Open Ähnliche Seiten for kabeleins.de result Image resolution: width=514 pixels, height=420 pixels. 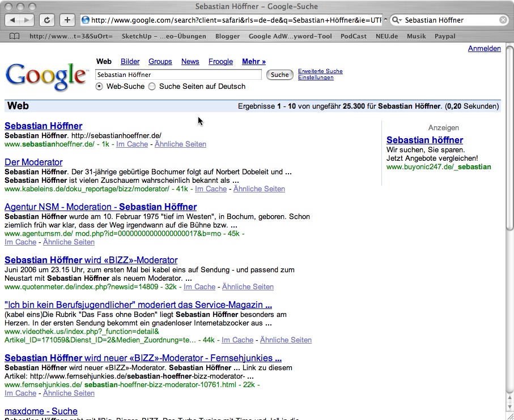coord(259,189)
